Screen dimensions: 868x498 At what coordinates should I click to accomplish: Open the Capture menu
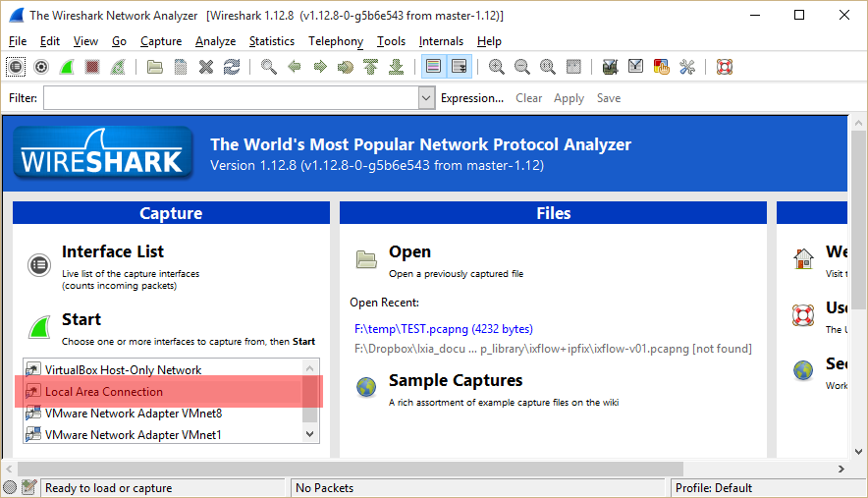[x=161, y=41]
